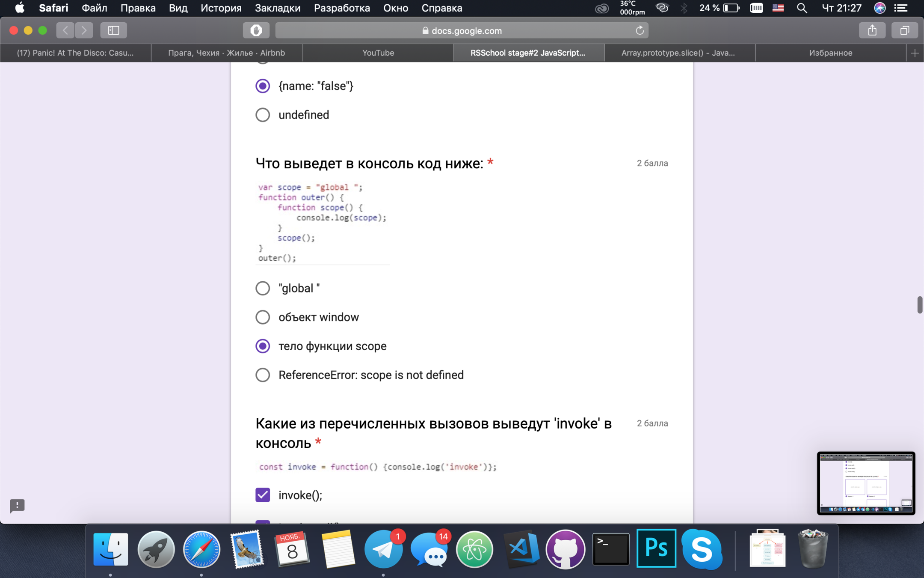924x578 pixels.
Task: Switch to the YouTube tab
Action: point(378,53)
